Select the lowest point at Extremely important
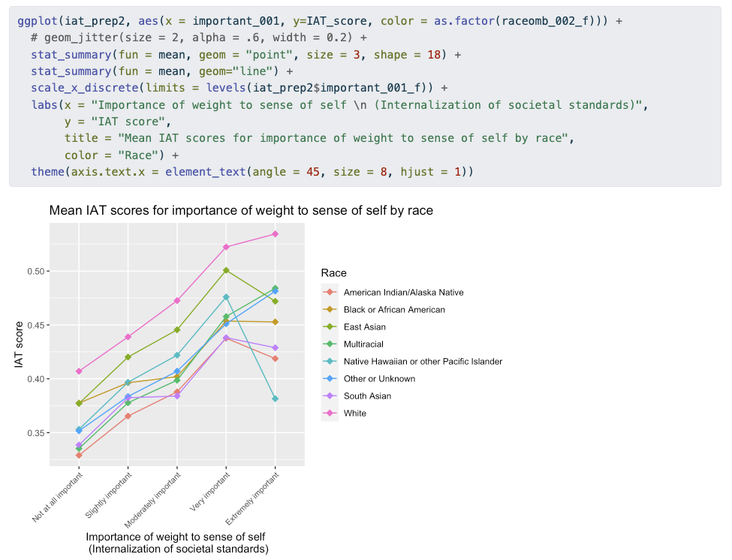Screen dimensions: 732x560 pyautogui.click(x=276, y=399)
